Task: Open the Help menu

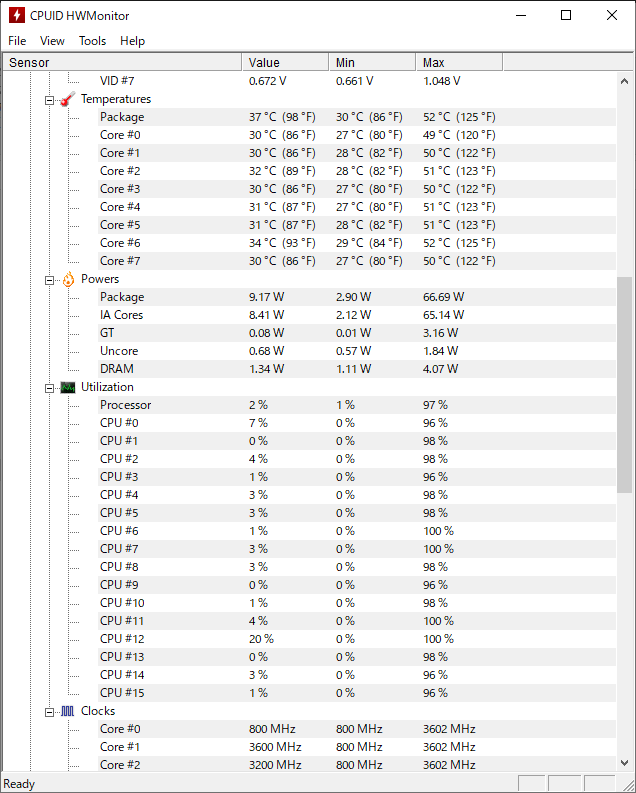Action: [x=132, y=41]
